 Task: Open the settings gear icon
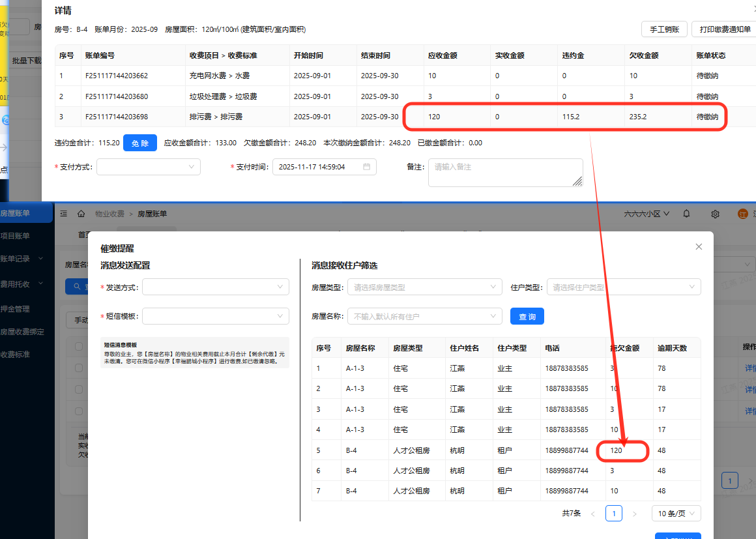715,214
